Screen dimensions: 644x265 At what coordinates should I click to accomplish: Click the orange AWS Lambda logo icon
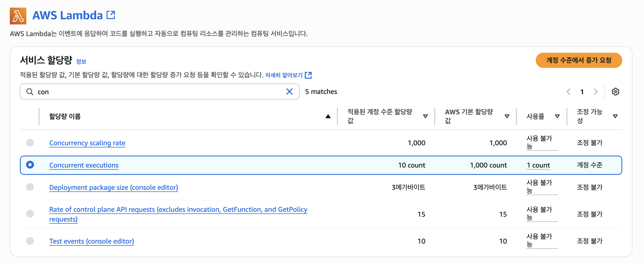point(18,16)
